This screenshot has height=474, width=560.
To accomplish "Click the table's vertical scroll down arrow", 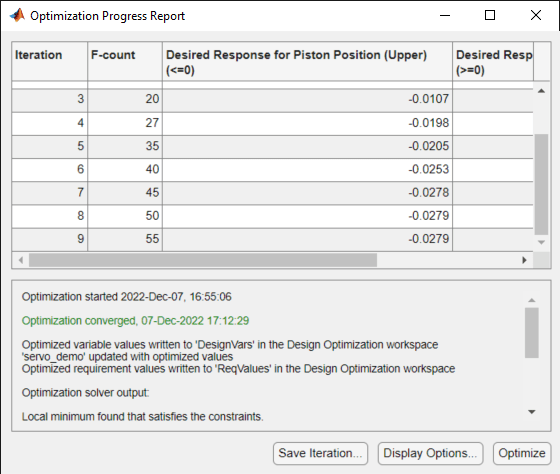I will (x=541, y=243).
